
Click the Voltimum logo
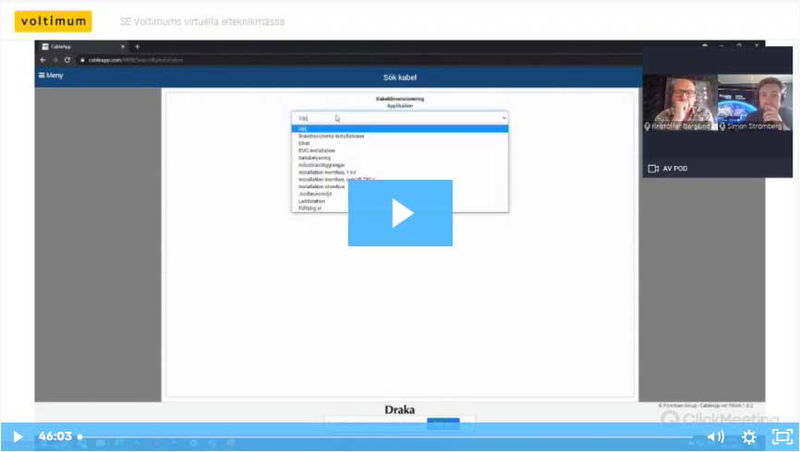click(54, 20)
